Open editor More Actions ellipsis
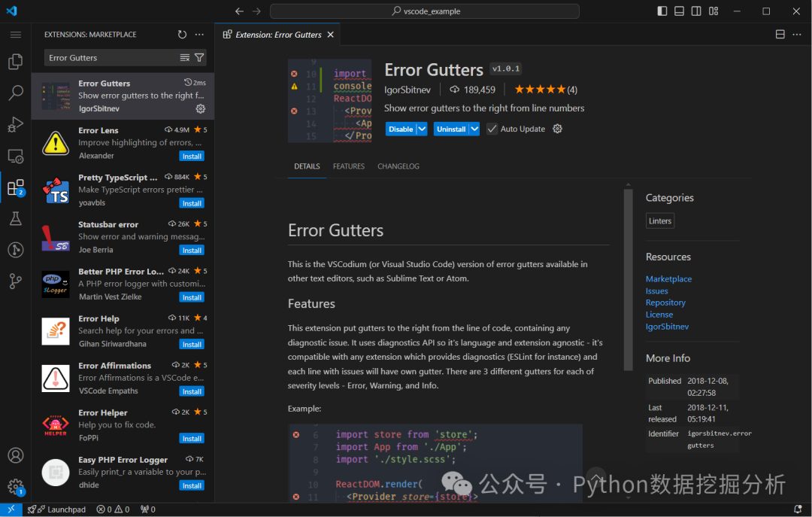This screenshot has width=812, height=517. tap(797, 35)
